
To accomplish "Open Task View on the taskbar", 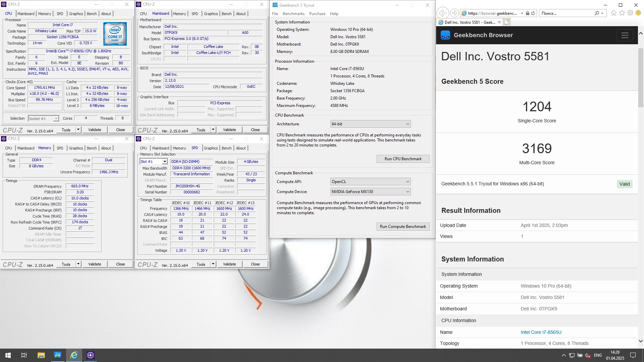I will point(24,355).
